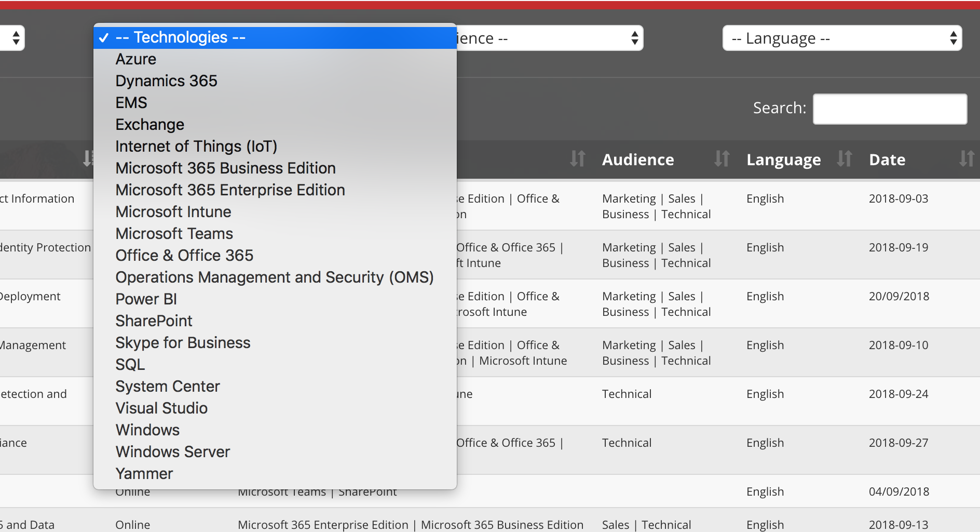Open the Language filter dropdown
The image size is (980, 532).
coord(842,38)
